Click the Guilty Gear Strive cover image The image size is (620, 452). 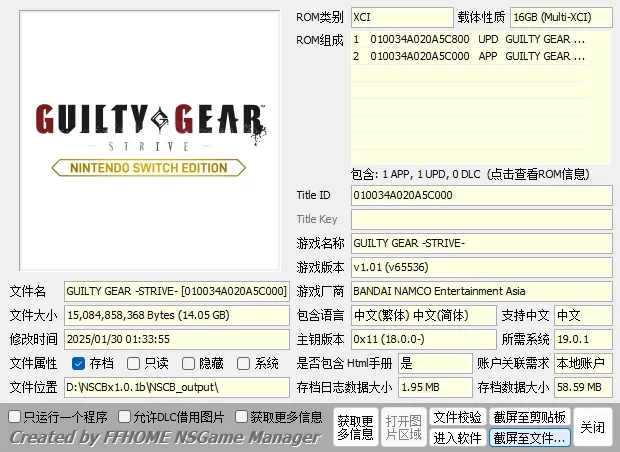pyautogui.click(x=150, y=140)
